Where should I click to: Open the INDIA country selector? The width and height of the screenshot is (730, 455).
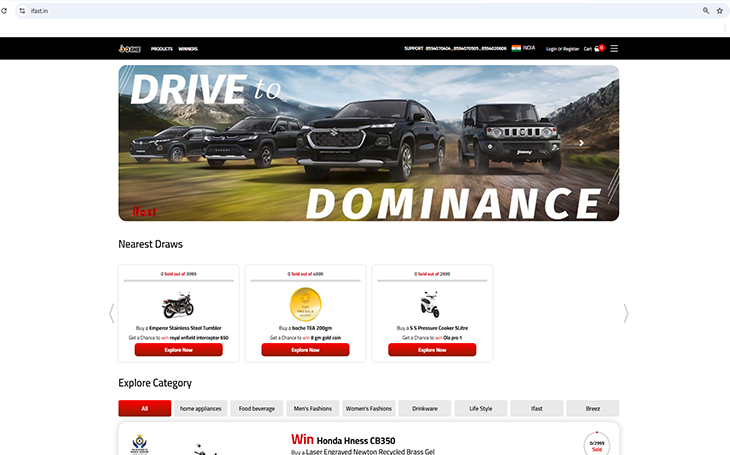(x=529, y=48)
